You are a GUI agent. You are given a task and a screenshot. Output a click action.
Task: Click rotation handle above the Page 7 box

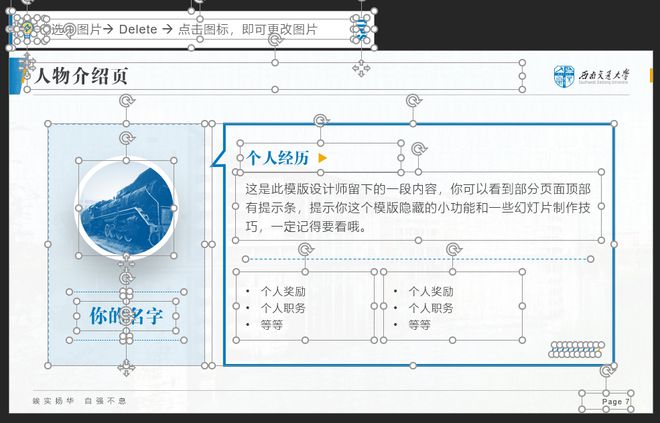click(607, 370)
